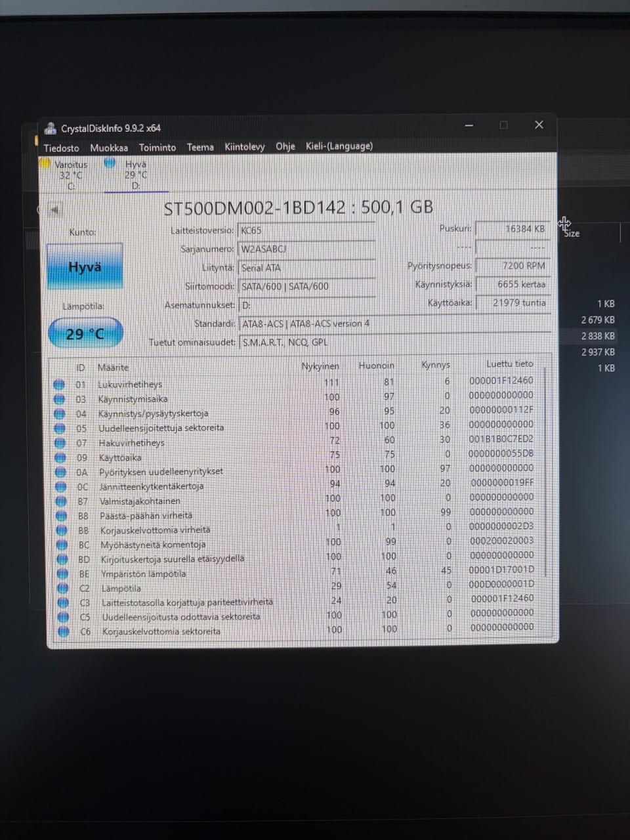Open the Ohje menu

tap(285, 146)
